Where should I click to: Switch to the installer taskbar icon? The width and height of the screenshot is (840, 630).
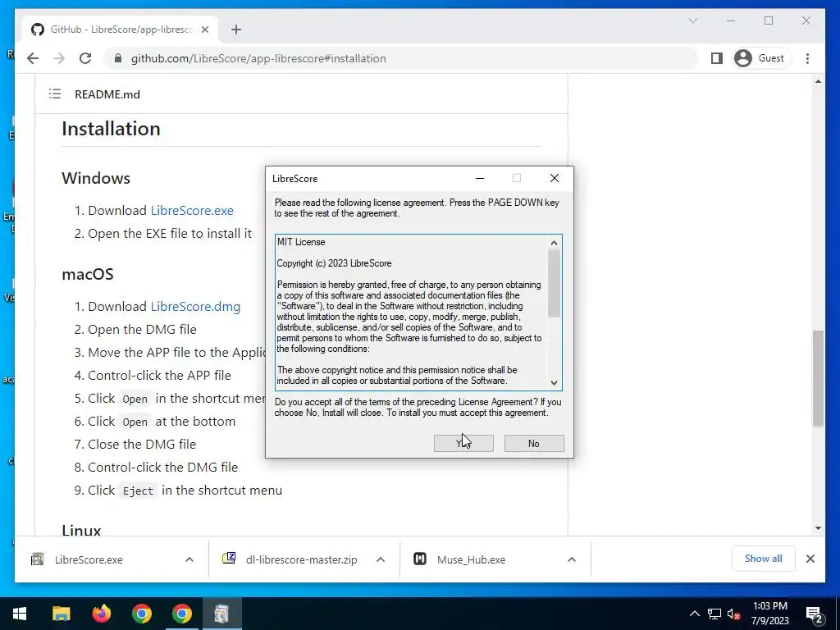[221, 614]
